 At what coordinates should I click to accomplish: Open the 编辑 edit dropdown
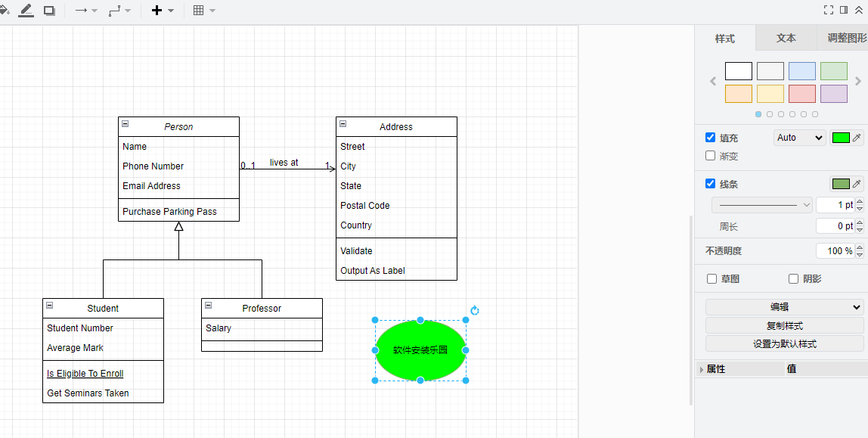click(x=784, y=307)
